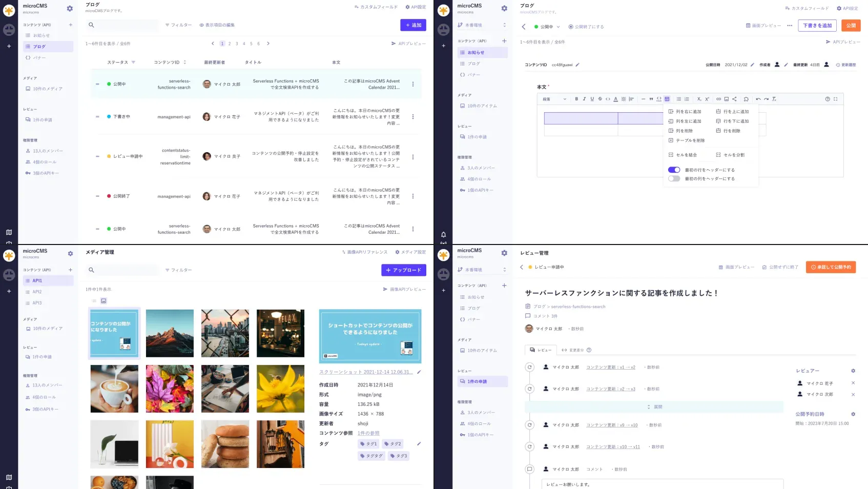Redo the last edit in editor
Viewport: 868px width, 489px height.
[766, 99]
